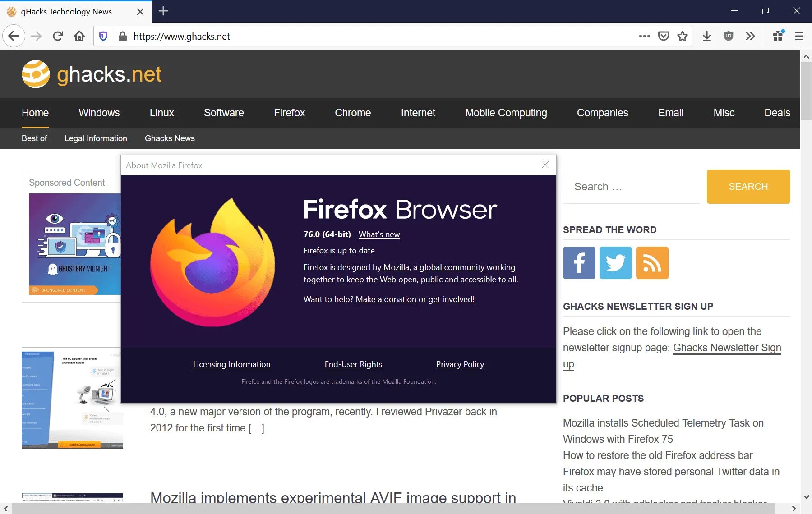Screen dimensions: 812x514
Task: Open the Home menu item
Action: [35, 113]
